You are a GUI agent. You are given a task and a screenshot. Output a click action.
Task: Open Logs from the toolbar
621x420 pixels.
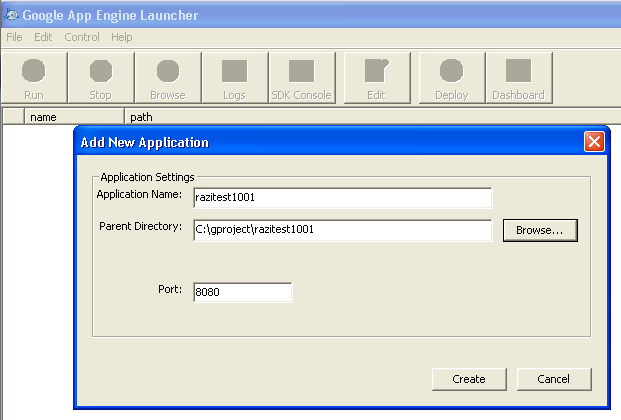(234, 78)
